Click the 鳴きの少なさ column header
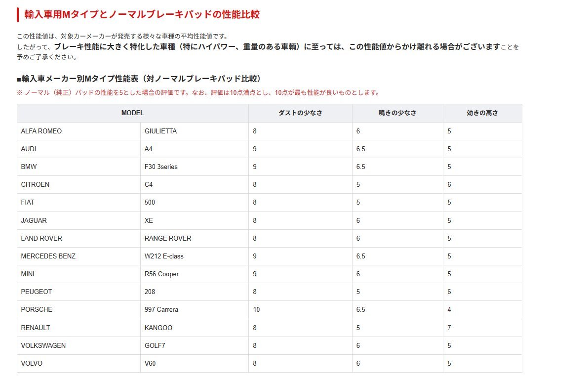This screenshot has height=381, width=588. (397, 113)
